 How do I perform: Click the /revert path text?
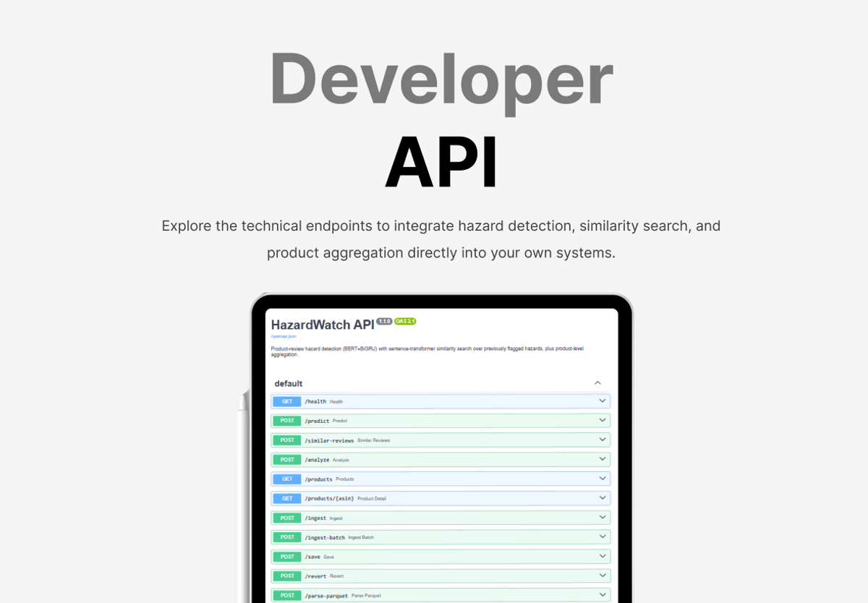click(315, 576)
